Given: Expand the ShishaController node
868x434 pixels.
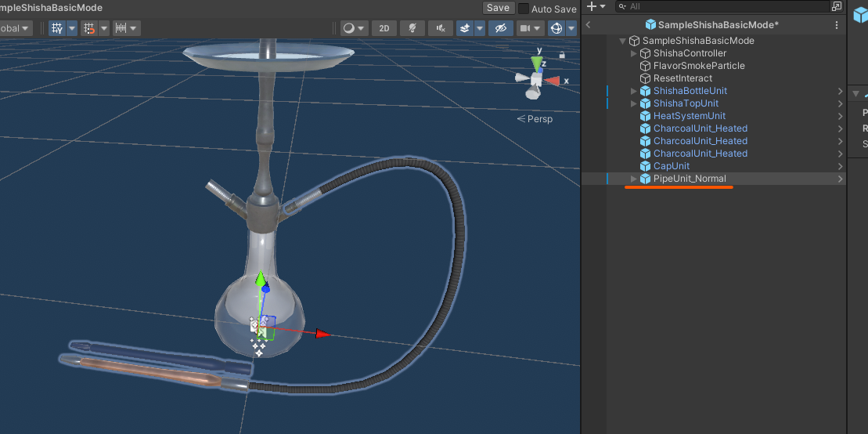Looking at the screenshot, I should coord(634,53).
